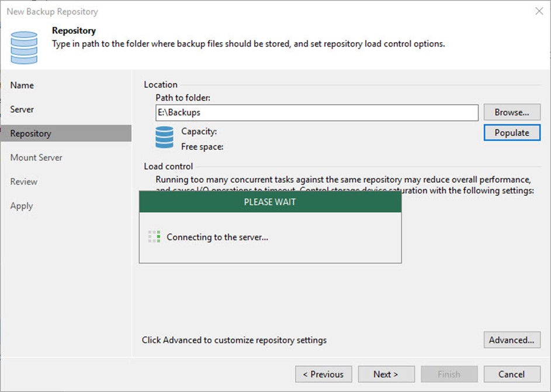This screenshot has width=551, height=392.
Task: Click the large Repository database icon in header
Action: pos(24,47)
